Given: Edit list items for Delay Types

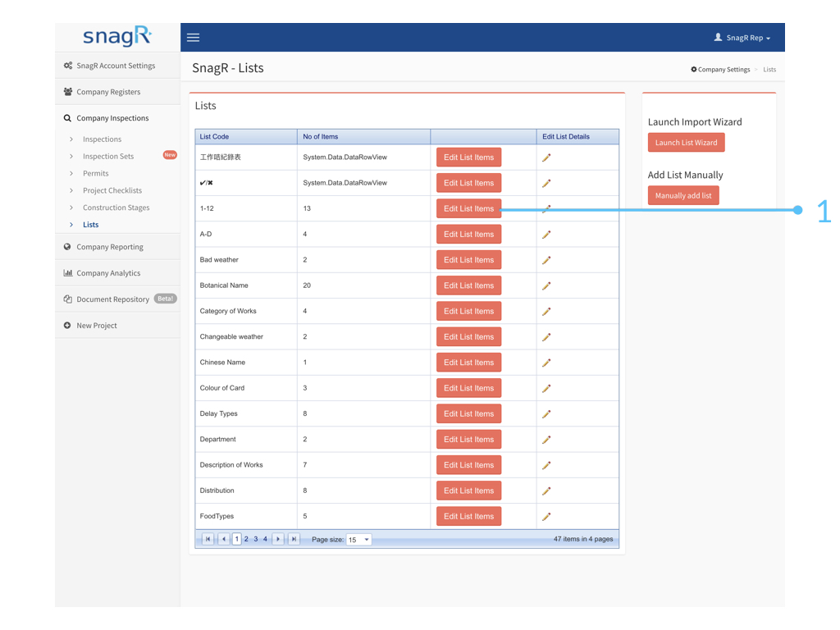Looking at the screenshot, I should 468,414.
